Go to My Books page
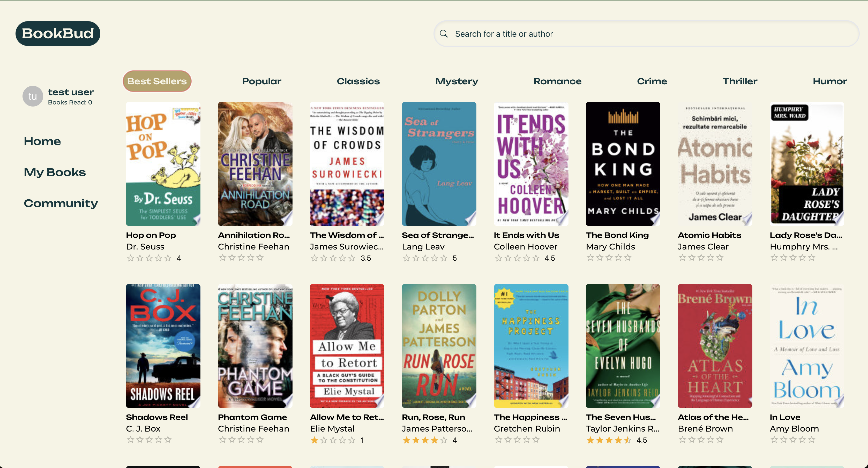 click(x=55, y=172)
